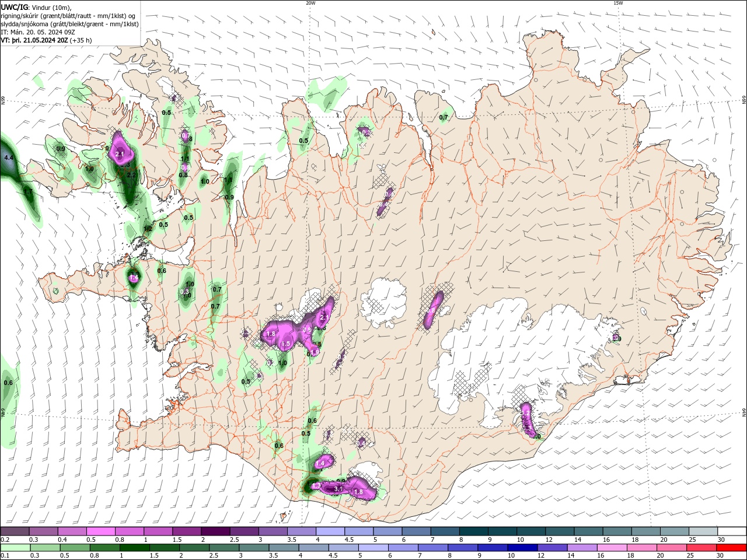Select the violet swatch labeled 12 in bottom row
This screenshot has width=747, height=560.
click(552, 548)
